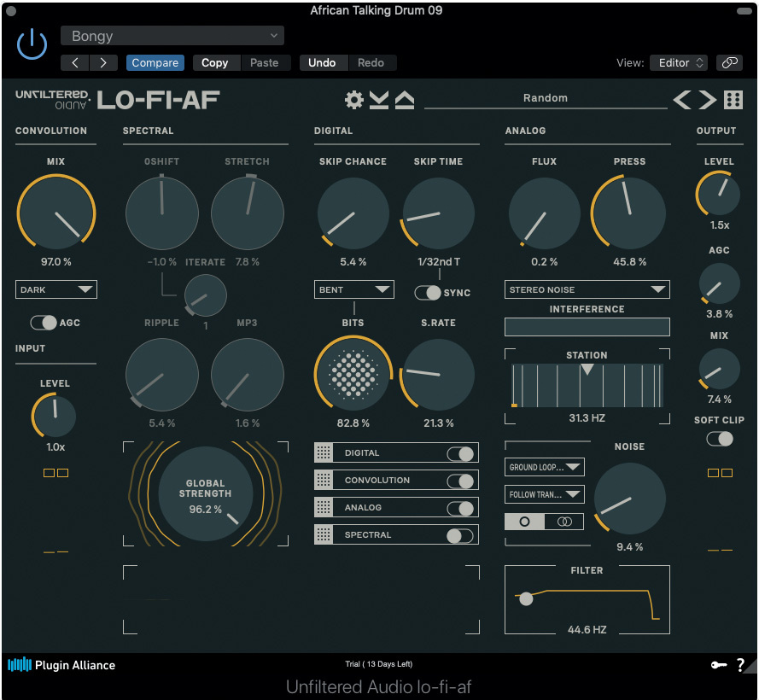
Task: Go to next preset with right chevron
Action: [708, 100]
